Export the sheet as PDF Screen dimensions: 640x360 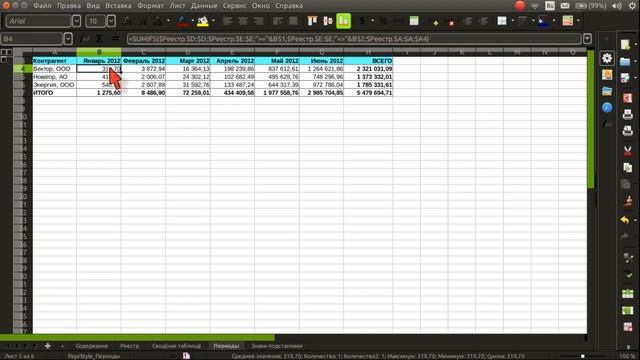pyautogui.click(x=627, y=98)
